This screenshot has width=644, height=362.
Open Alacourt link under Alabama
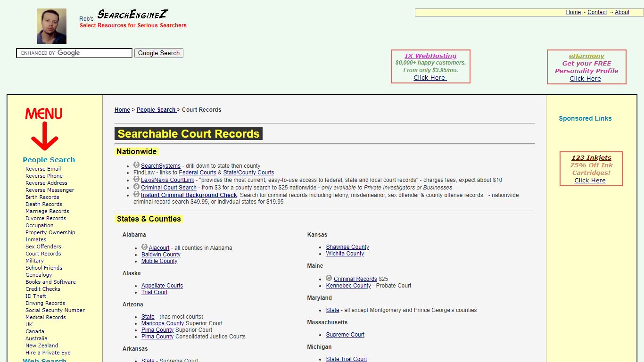[x=159, y=248]
